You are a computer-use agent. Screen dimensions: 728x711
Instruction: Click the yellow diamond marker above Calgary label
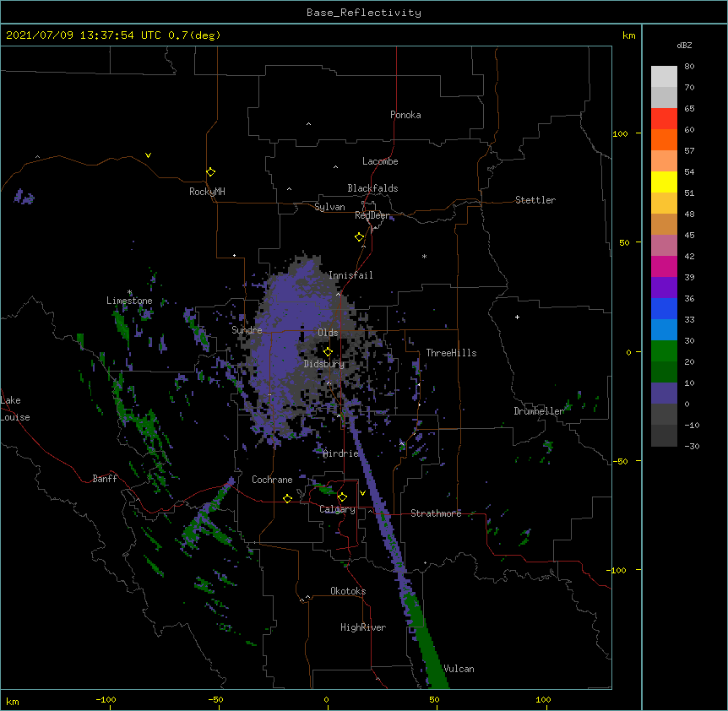(x=342, y=497)
